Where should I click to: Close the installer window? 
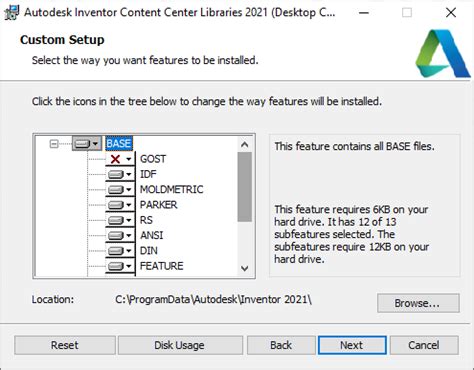(451, 13)
